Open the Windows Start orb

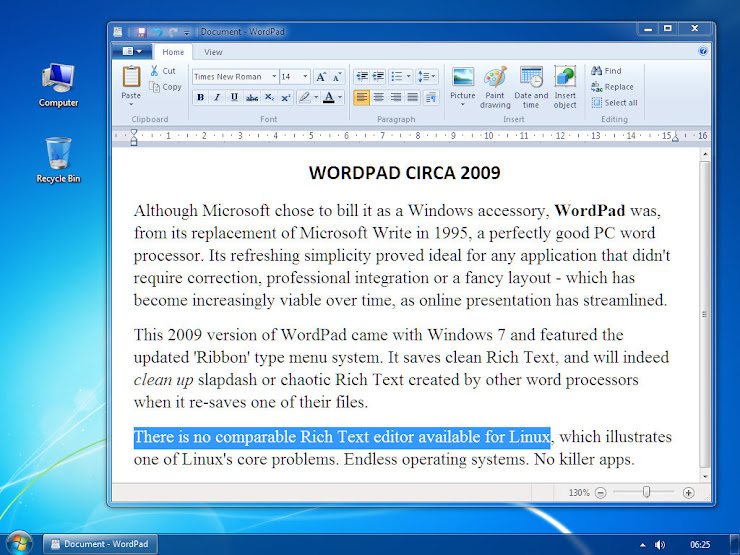tap(19, 543)
